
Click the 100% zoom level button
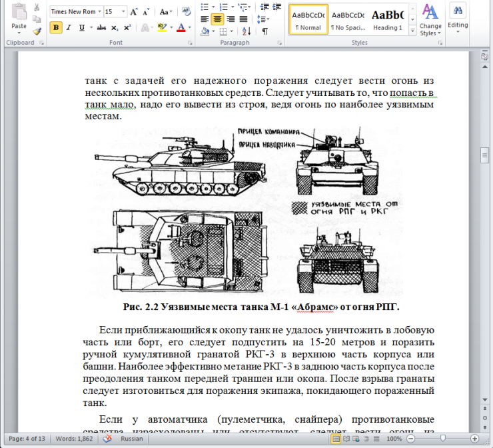coord(394,439)
